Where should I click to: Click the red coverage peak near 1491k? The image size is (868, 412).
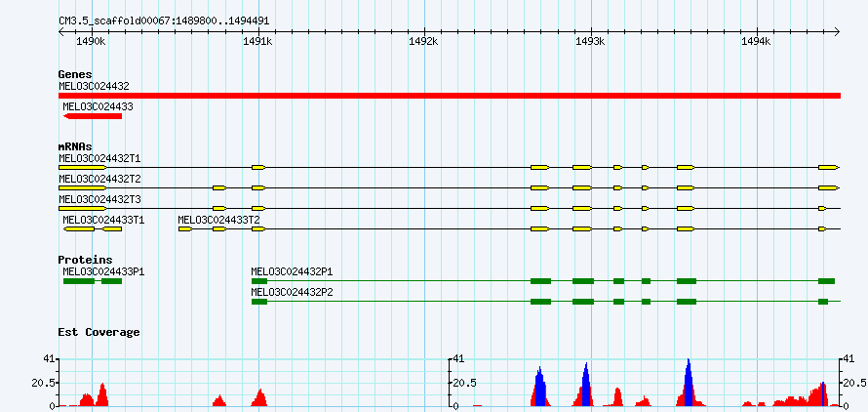coord(259,397)
